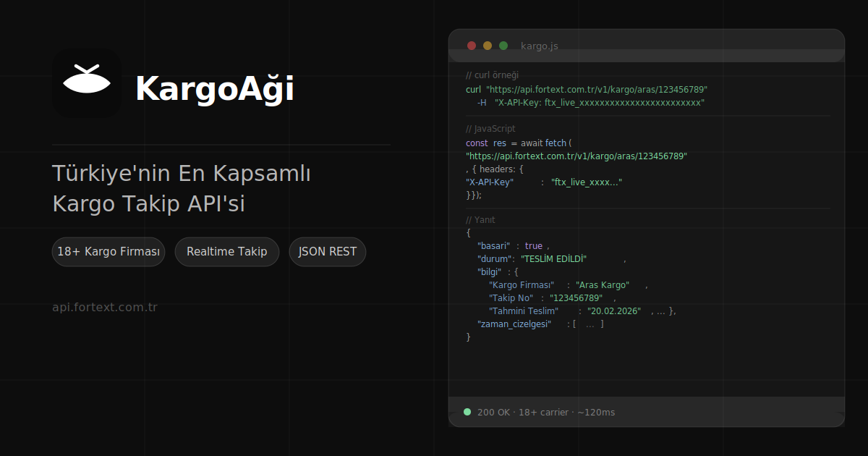Image resolution: width=868 pixels, height=456 pixels.
Task: Click the 18+ Kargo Firması pill
Action: pos(109,252)
